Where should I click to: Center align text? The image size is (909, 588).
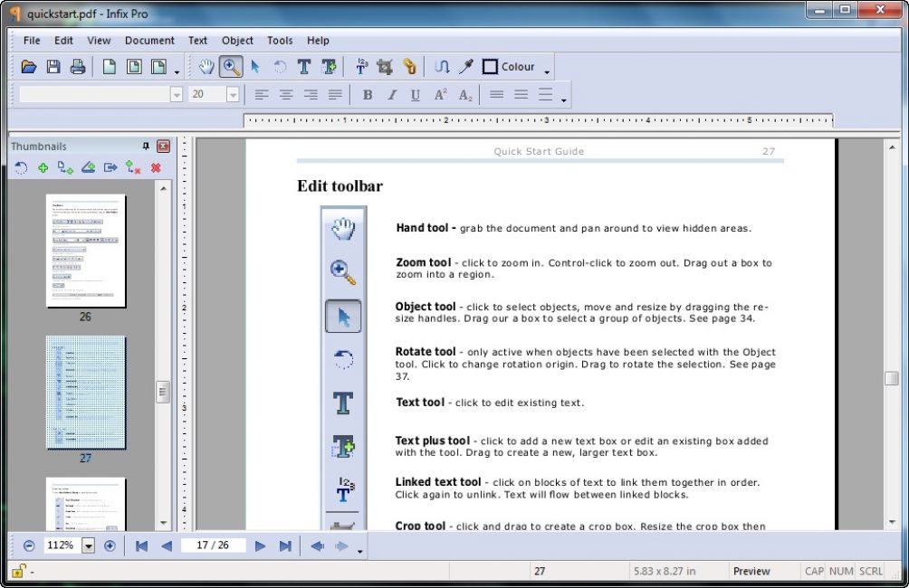coord(286,95)
